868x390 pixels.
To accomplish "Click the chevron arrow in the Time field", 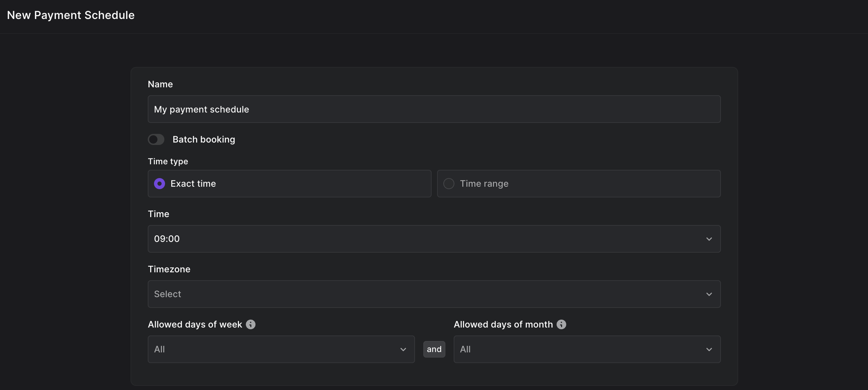I will click(x=709, y=239).
